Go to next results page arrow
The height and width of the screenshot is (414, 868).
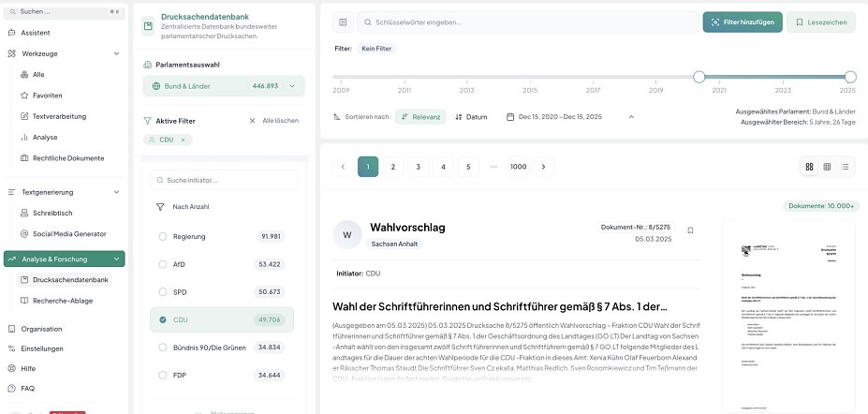543,167
